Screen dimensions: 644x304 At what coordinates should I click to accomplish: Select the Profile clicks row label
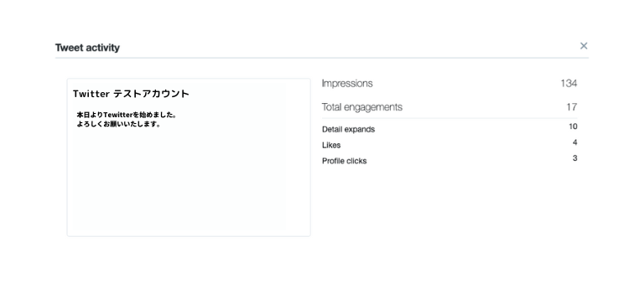click(344, 161)
